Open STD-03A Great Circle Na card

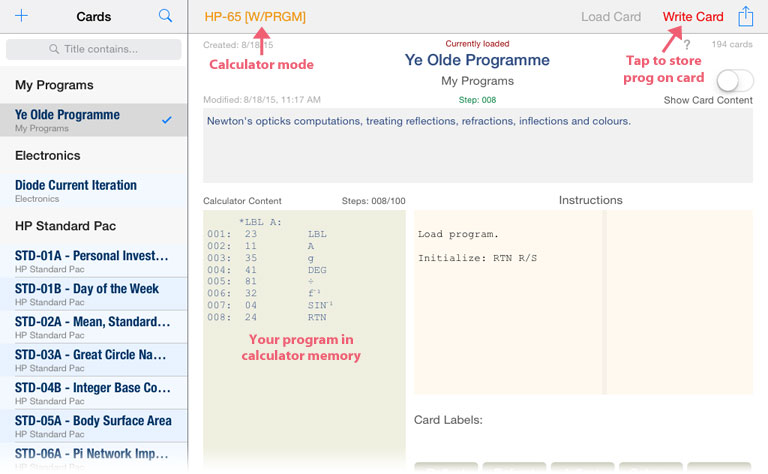tap(93, 360)
